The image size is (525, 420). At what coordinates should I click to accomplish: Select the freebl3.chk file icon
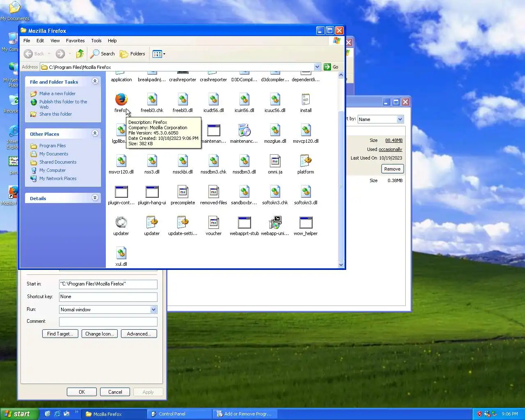[152, 100]
